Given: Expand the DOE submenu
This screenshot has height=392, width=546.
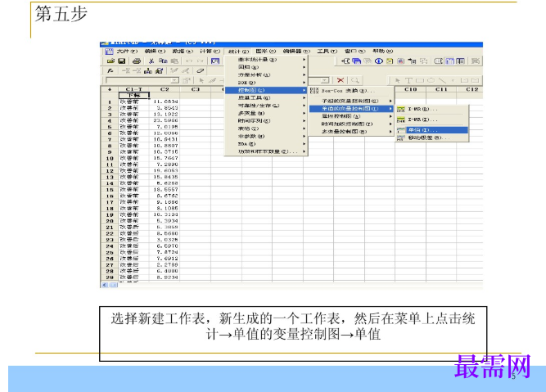Looking at the screenshot, I should click(x=266, y=83).
